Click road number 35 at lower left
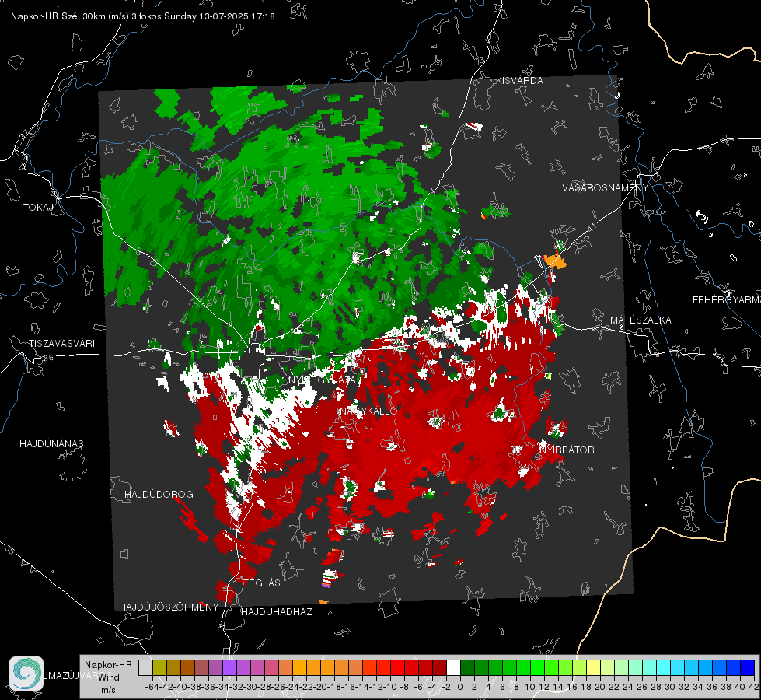761x700 pixels. (10, 550)
